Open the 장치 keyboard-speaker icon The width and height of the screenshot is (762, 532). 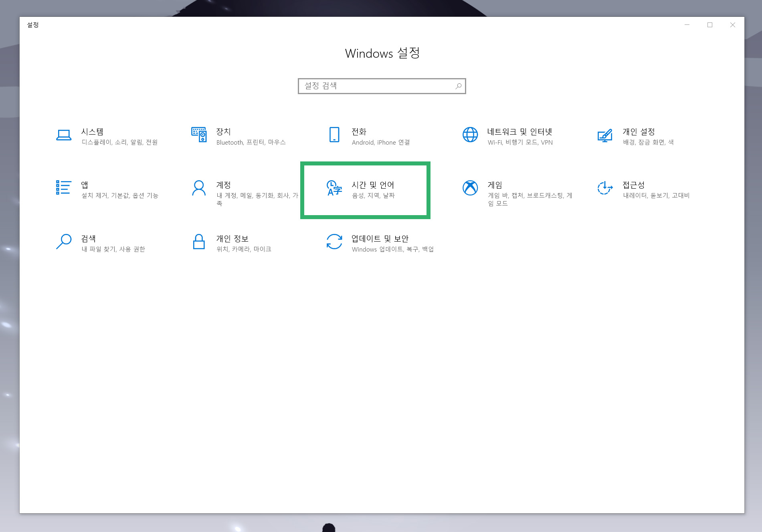(x=199, y=135)
